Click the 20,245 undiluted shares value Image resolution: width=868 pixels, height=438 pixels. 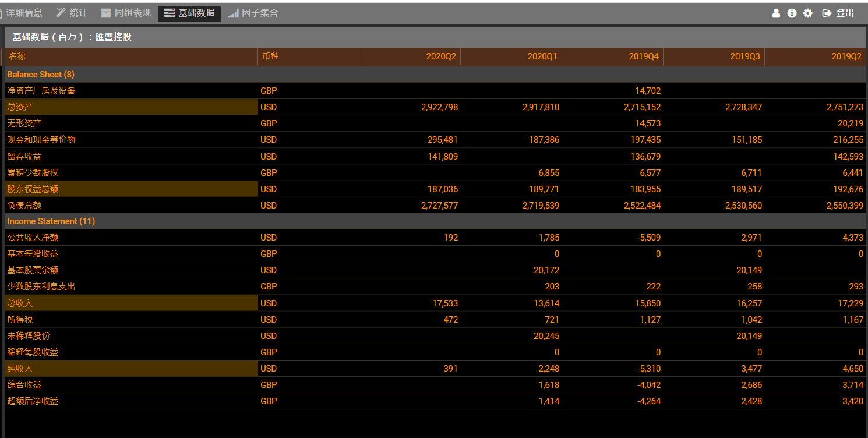coord(546,336)
